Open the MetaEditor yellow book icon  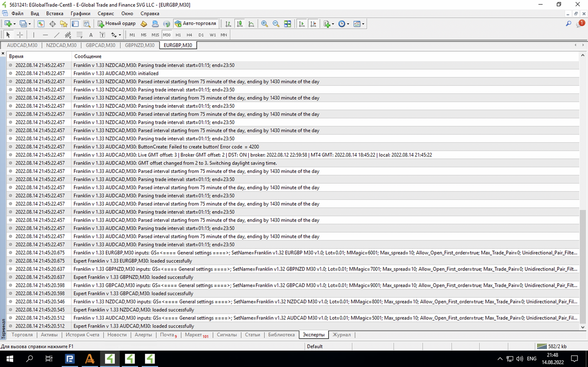click(x=144, y=24)
